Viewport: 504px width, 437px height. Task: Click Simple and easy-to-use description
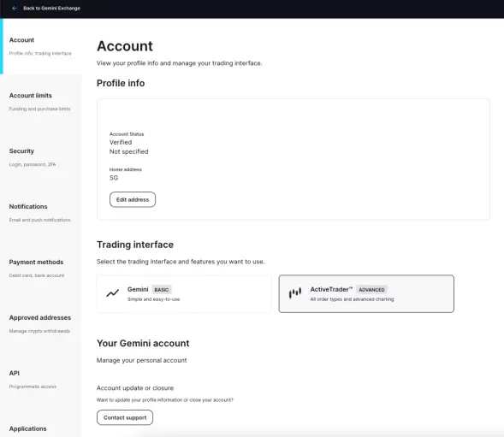[154, 299]
